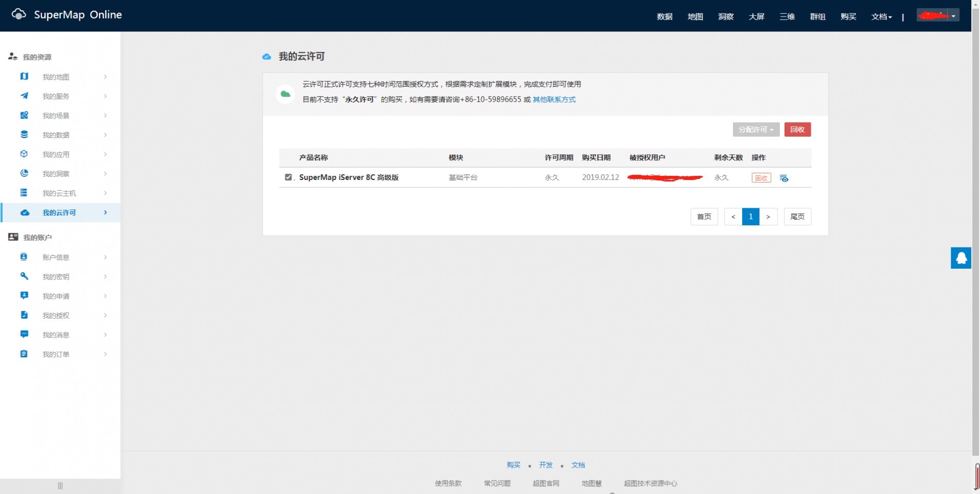
Task: Uncheck the SuperMap iServer 8C checkbox
Action: point(288,177)
